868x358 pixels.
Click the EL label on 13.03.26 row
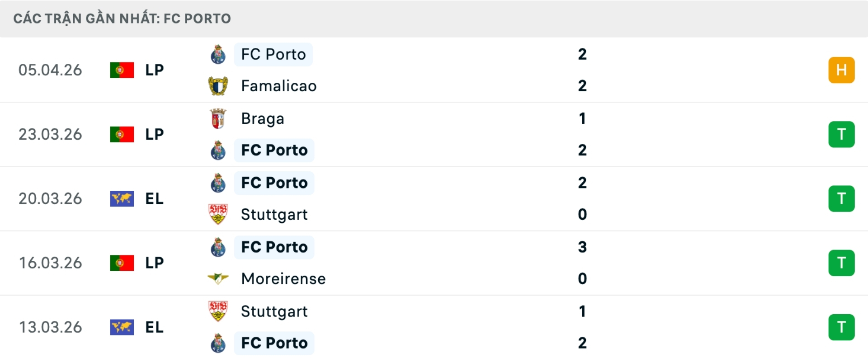(154, 327)
